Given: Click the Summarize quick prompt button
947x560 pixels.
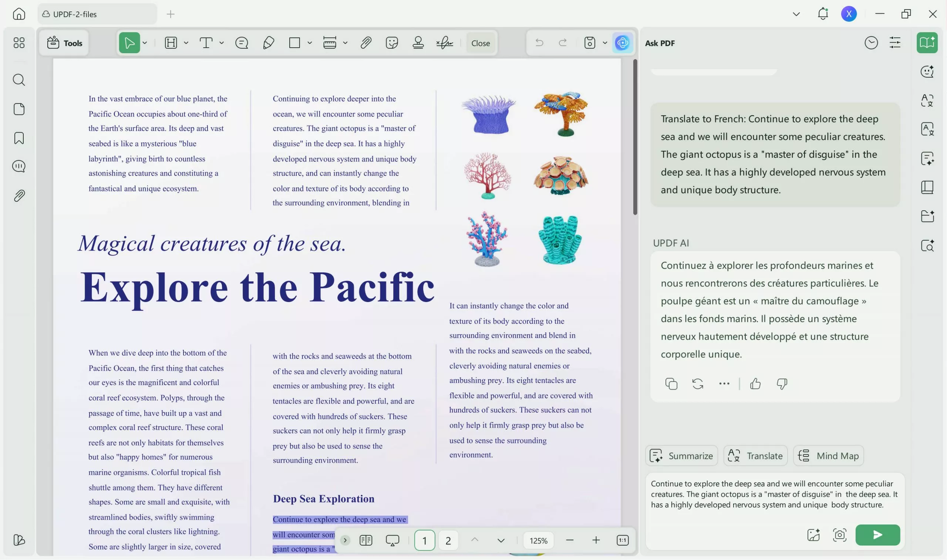Looking at the screenshot, I should click(x=681, y=456).
